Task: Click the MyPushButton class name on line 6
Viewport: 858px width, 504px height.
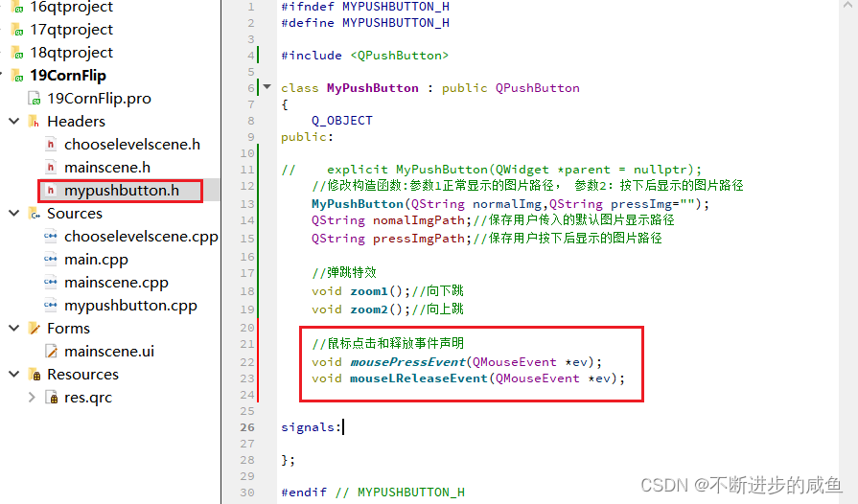Action: pyautogui.click(x=373, y=88)
